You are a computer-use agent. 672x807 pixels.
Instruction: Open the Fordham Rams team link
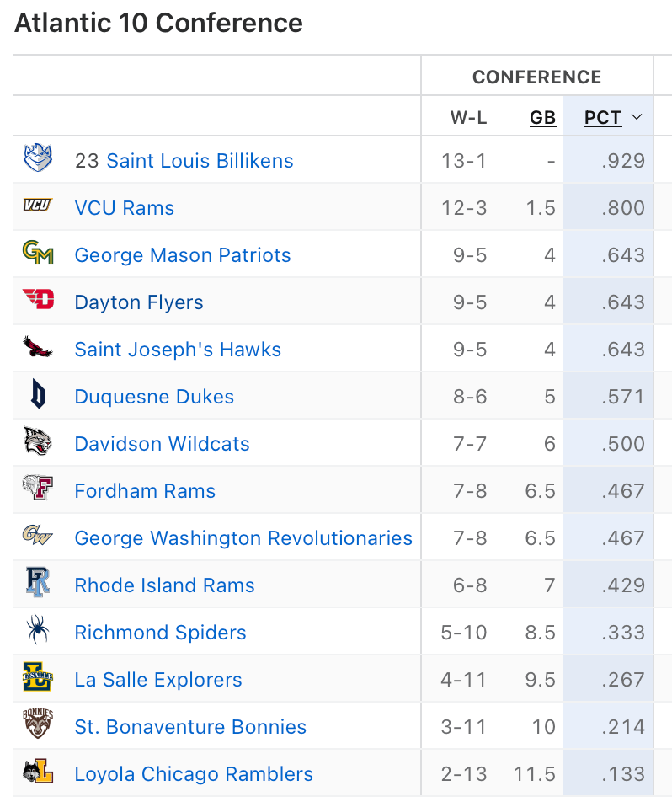[145, 491]
